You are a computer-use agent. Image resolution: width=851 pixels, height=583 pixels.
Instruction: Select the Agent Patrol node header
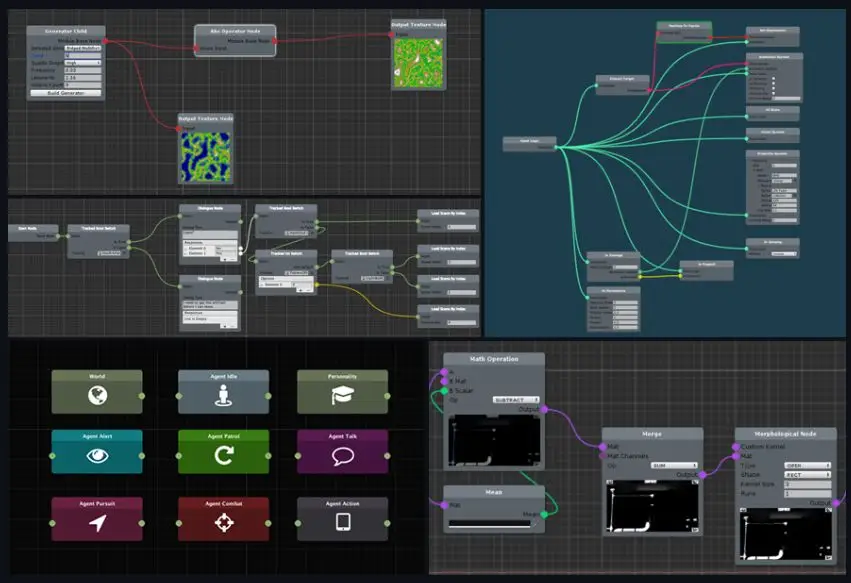[224, 436]
